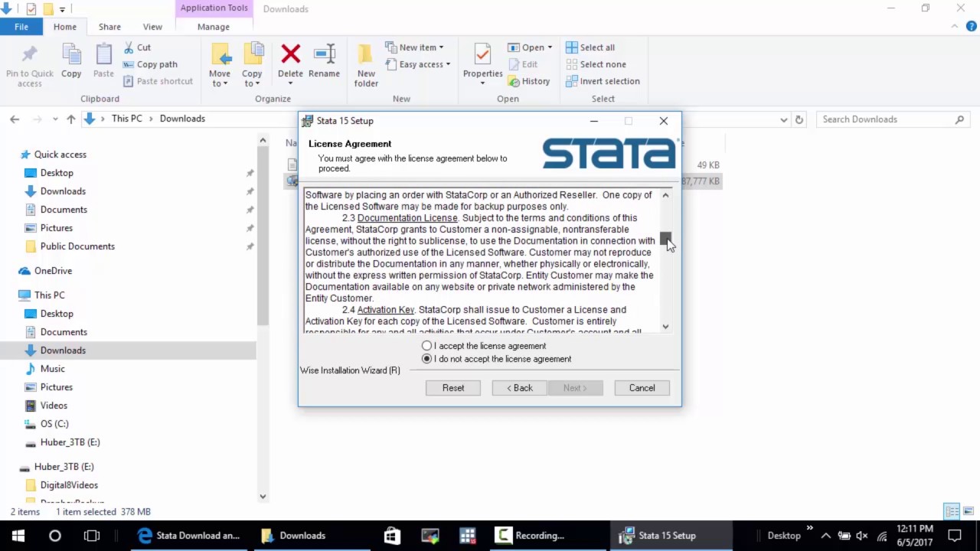This screenshot has height=551, width=980.
Task: Switch to details view layout
Action: [952, 512]
